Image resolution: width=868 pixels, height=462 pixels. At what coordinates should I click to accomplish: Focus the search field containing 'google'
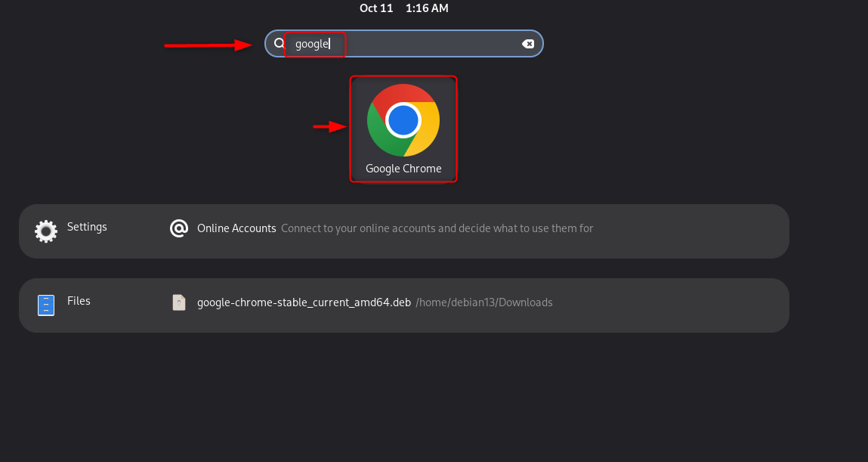[x=313, y=44]
